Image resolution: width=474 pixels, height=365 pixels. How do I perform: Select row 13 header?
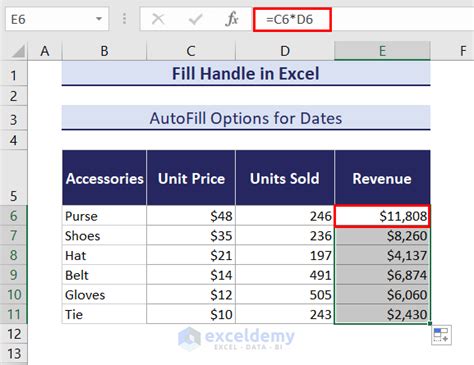click(x=13, y=354)
